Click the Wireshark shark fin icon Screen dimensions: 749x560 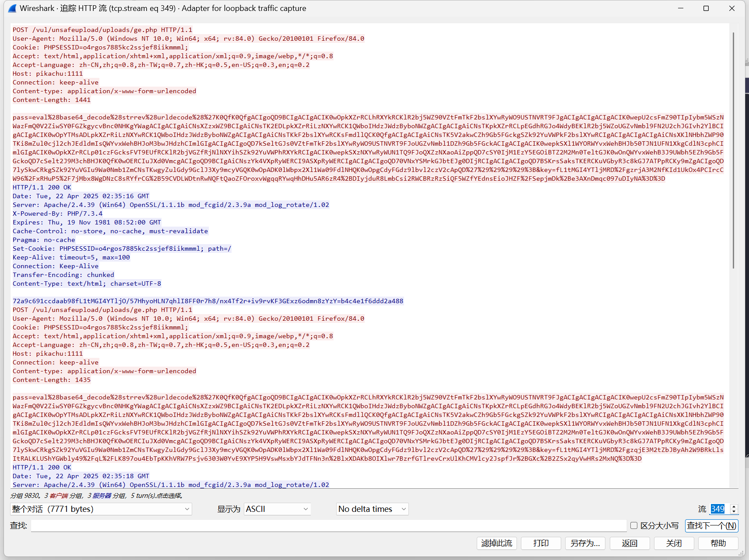[12, 8]
